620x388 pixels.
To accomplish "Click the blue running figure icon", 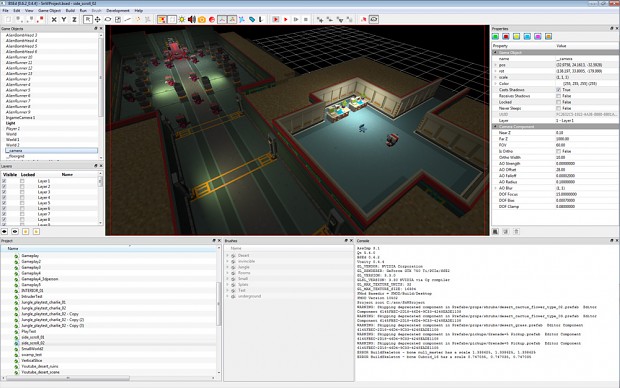I will (x=242, y=19).
